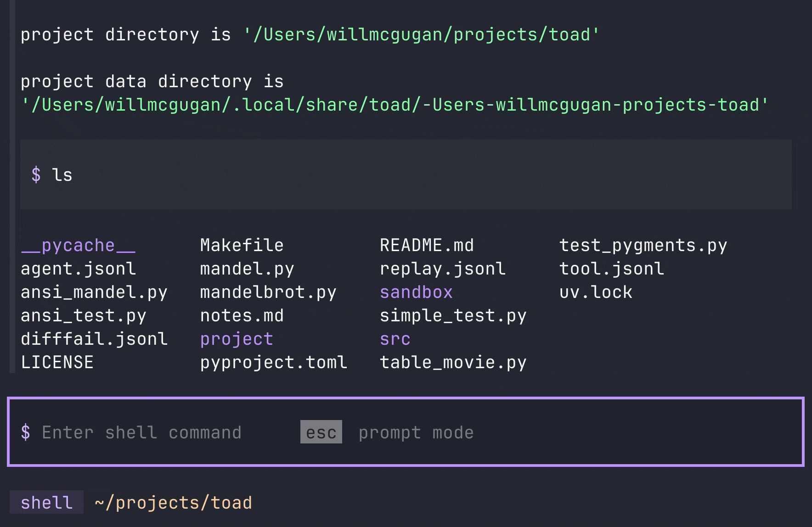The image size is (812, 527).
Task: Open the sandbox directory
Action: [x=416, y=292]
